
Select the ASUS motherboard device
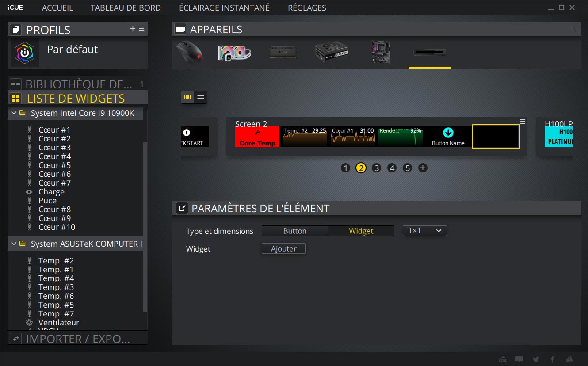(381, 53)
